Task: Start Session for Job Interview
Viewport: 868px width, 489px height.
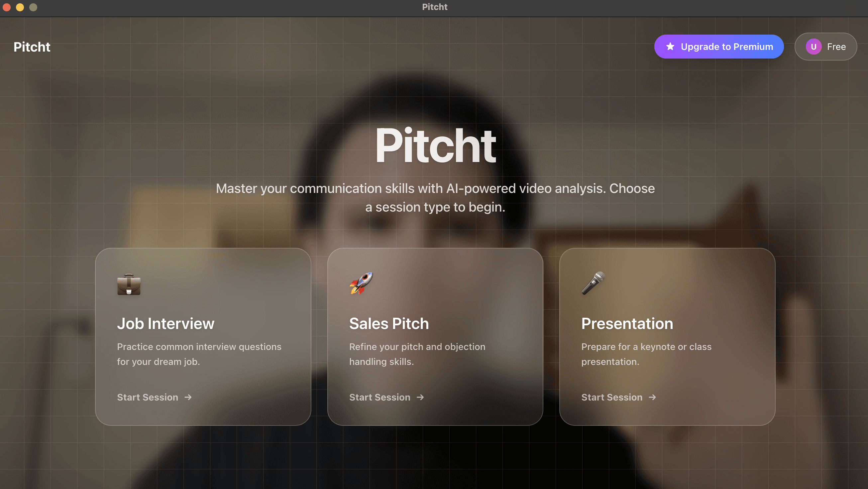Action: point(148,397)
